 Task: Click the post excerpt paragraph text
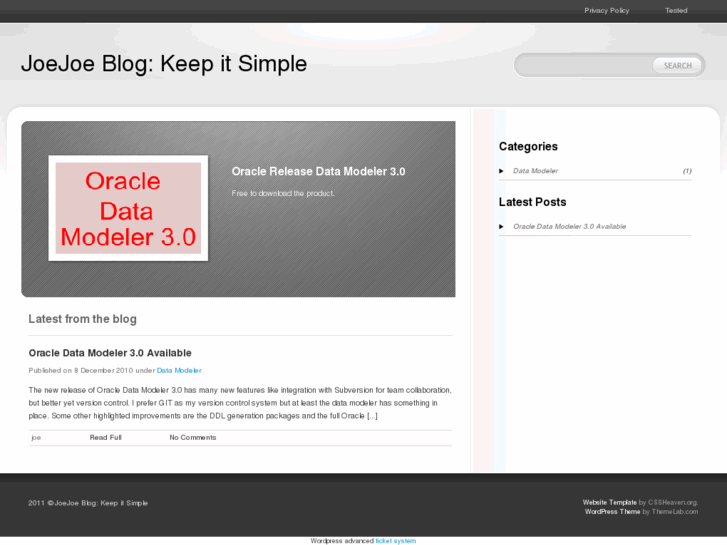coord(240,403)
